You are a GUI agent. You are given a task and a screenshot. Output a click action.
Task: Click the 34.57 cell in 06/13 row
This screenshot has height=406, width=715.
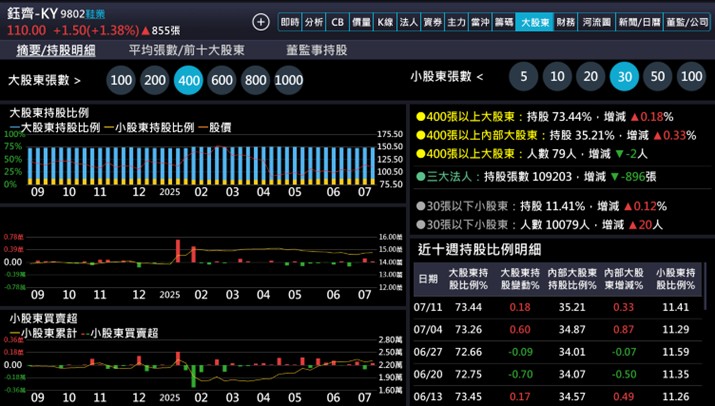point(572,396)
